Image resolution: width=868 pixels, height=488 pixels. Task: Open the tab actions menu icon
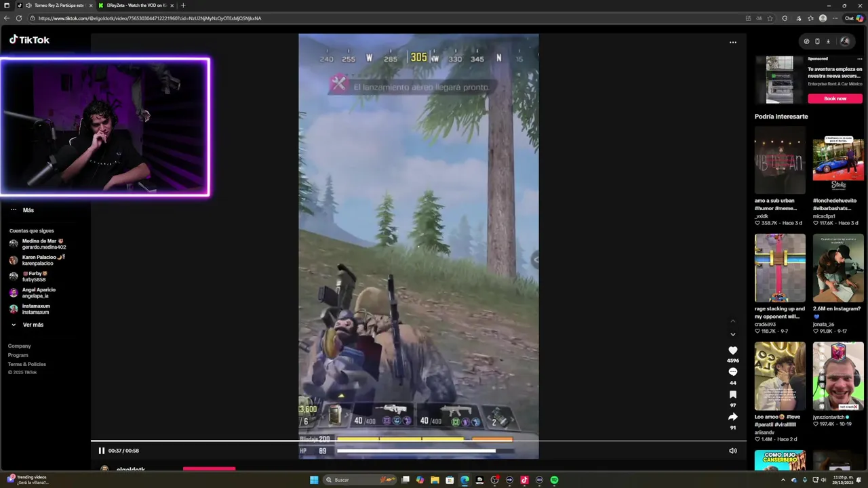click(x=6, y=5)
